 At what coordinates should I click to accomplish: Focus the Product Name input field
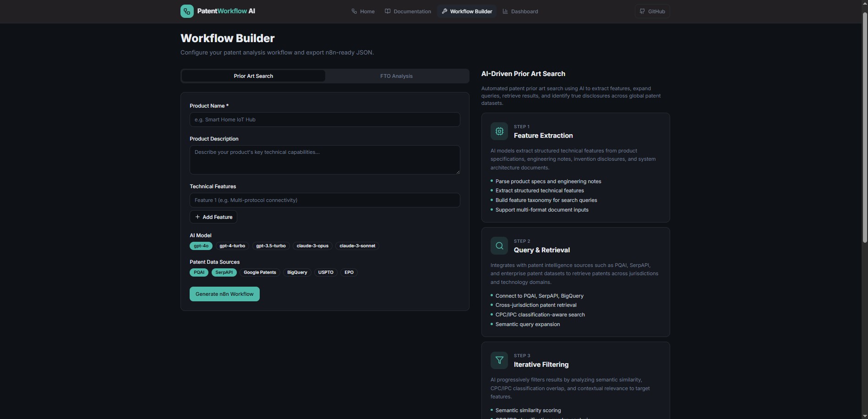[x=324, y=120]
